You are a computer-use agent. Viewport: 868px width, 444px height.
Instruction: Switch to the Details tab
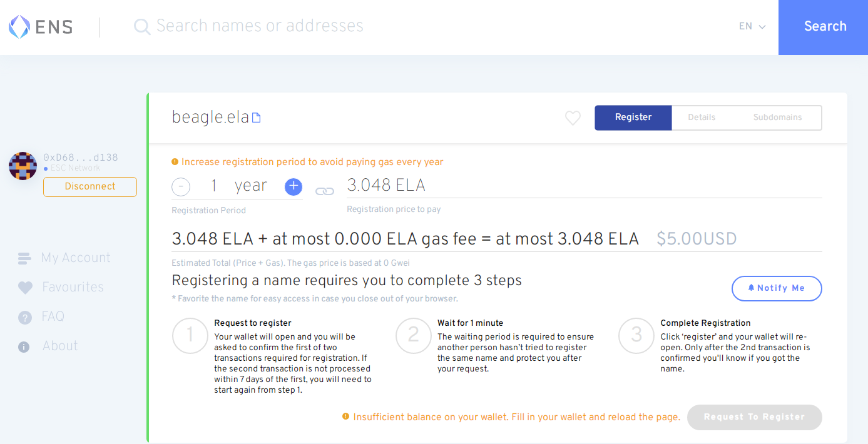tap(702, 118)
